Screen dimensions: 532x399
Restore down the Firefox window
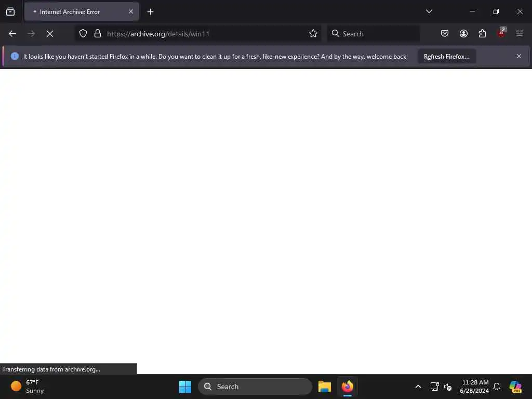496,11
